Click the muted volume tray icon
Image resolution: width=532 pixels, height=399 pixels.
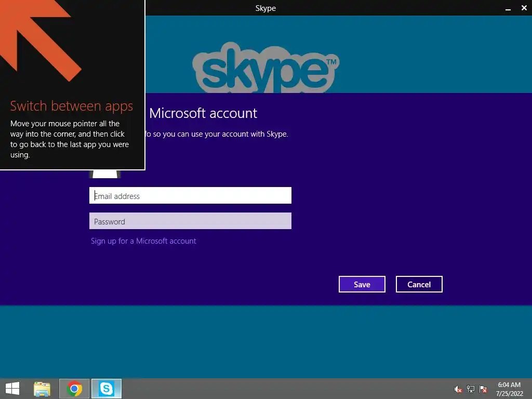tap(458, 389)
